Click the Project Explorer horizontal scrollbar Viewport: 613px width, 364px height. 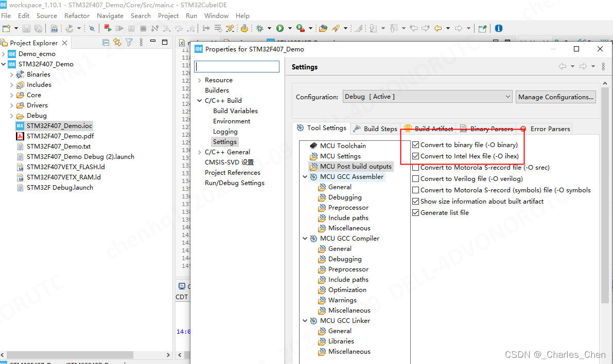pos(69,355)
